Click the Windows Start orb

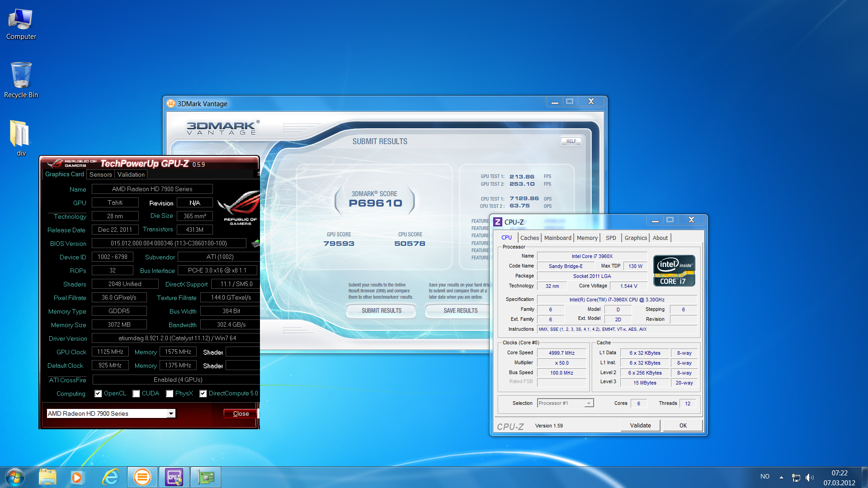pos(14,477)
